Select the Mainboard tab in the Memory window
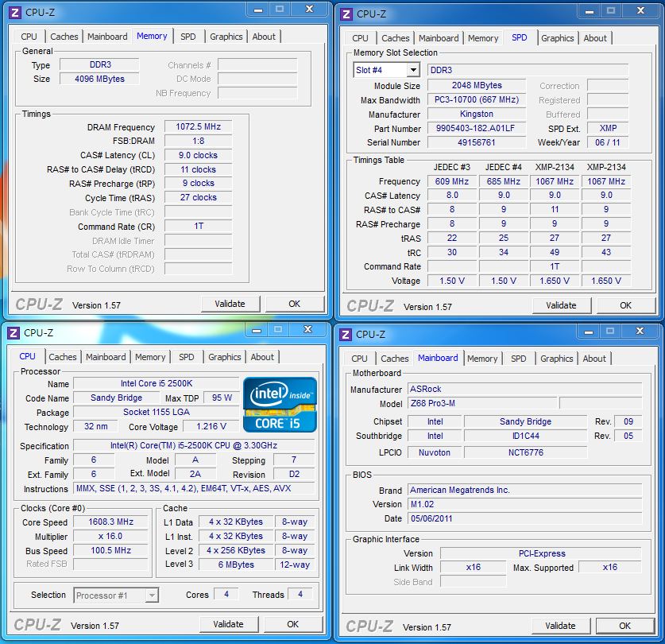This screenshot has height=644, width=665. 107,37
